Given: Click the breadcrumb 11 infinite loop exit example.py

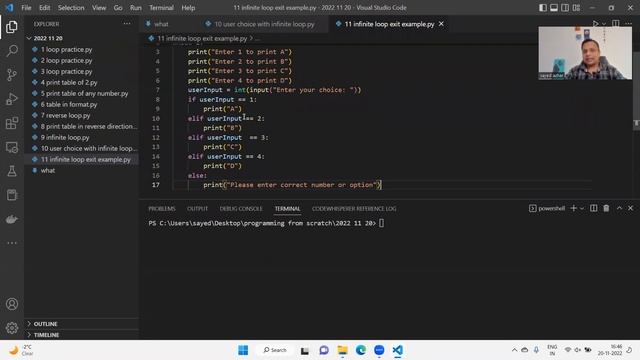Looking at the screenshot, I should 202,38.
